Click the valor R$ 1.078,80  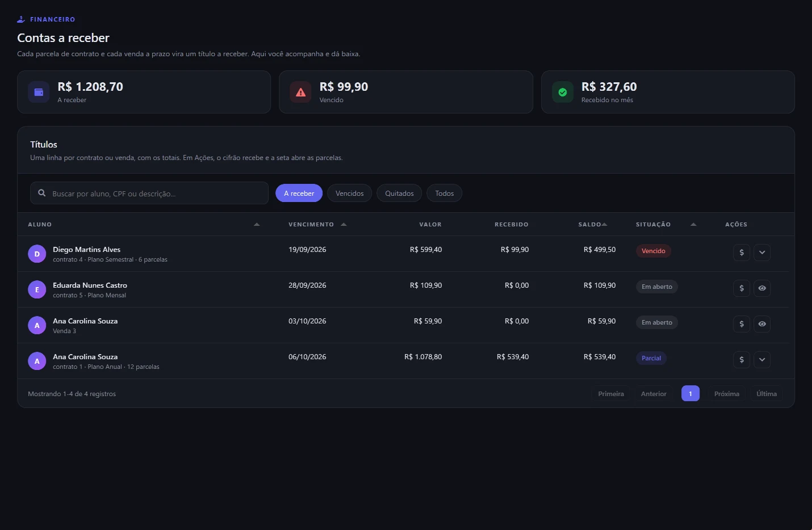[423, 357]
